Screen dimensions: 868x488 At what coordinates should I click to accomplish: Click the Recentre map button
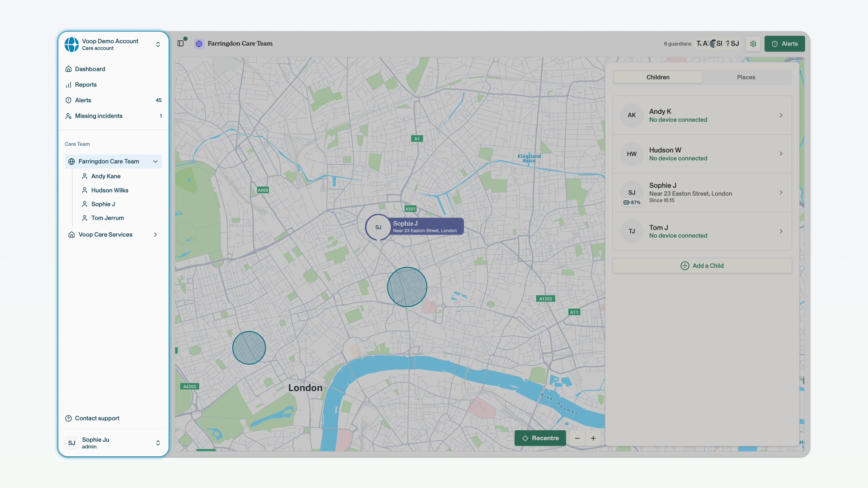pyautogui.click(x=540, y=438)
